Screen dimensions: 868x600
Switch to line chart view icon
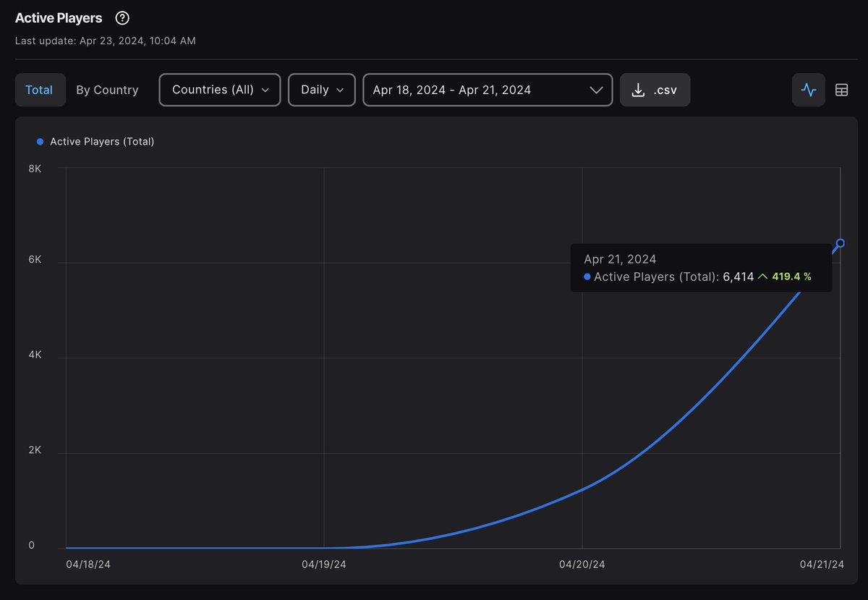[x=809, y=90]
